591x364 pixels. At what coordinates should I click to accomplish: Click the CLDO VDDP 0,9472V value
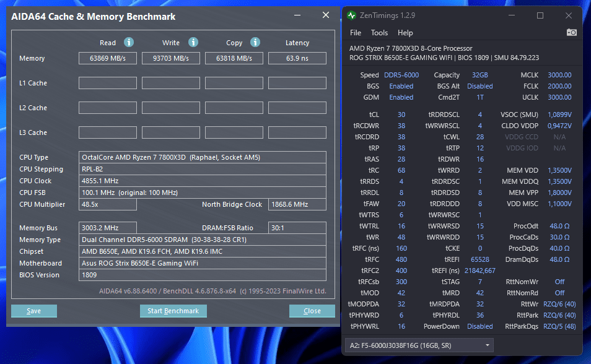[559, 126]
